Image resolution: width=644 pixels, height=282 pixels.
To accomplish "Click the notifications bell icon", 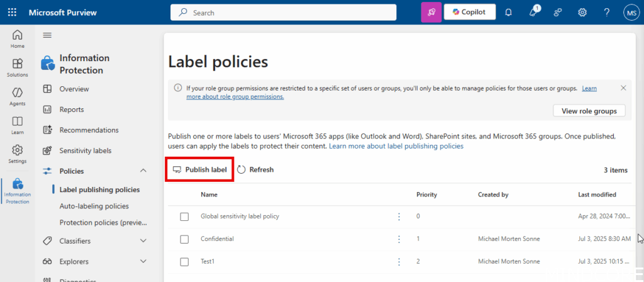I will click(508, 12).
